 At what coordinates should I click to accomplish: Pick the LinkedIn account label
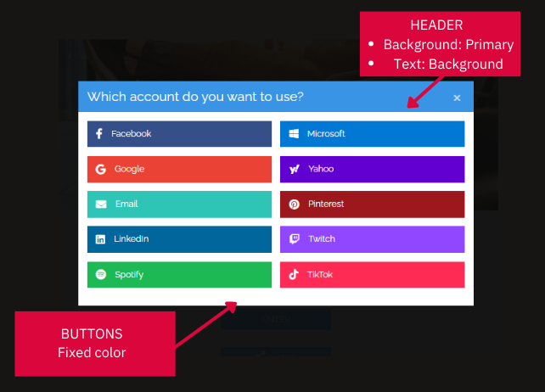(x=132, y=239)
